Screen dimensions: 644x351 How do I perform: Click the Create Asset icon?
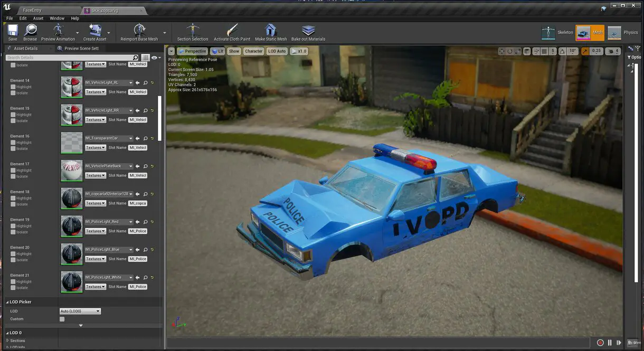coord(95,30)
